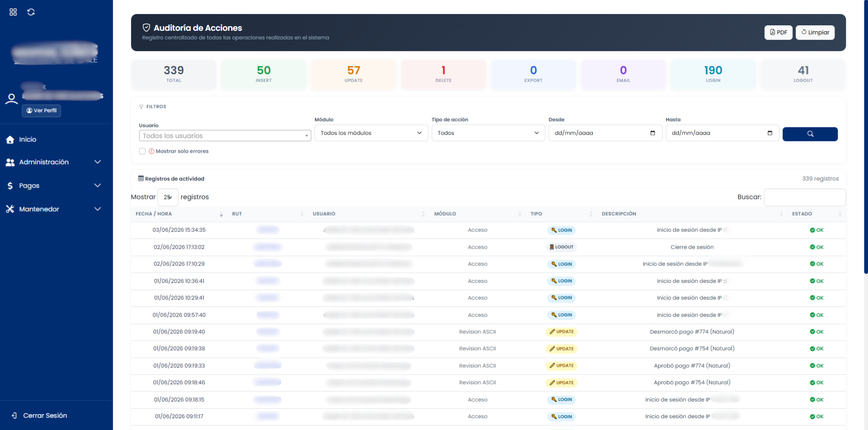
Task: Click the Administración chevron arrow
Action: [97, 162]
